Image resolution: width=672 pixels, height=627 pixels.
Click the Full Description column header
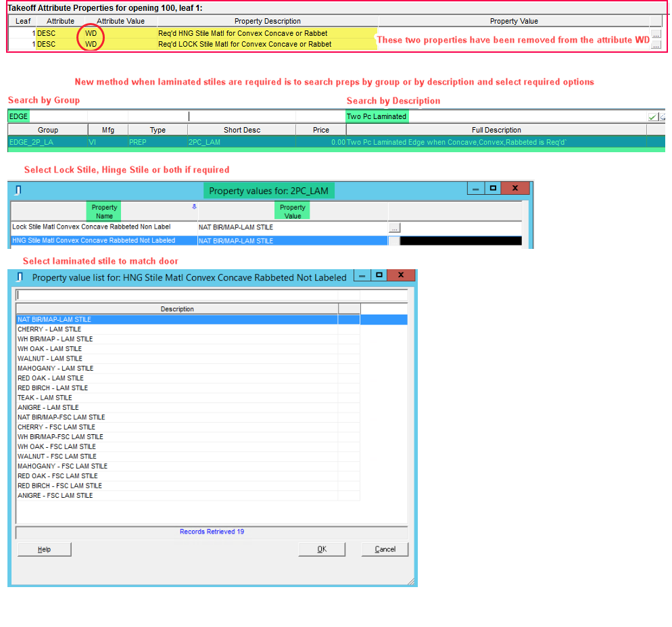(496, 130)
